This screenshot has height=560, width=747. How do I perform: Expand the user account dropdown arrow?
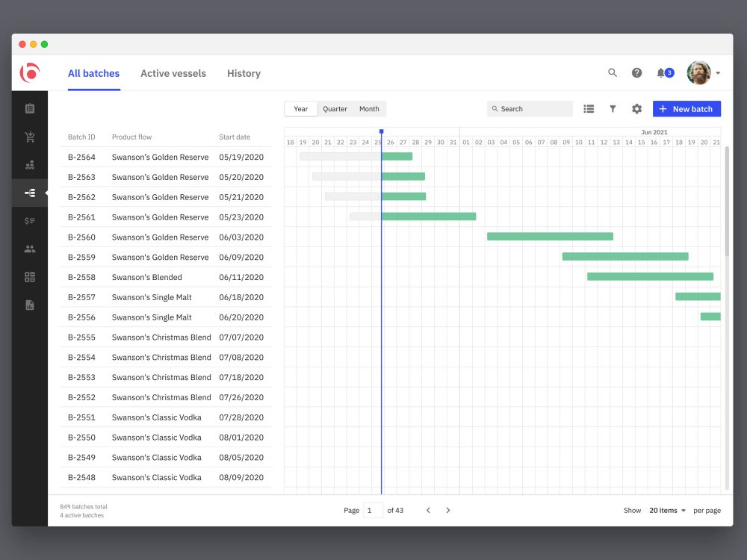[718, 73]
